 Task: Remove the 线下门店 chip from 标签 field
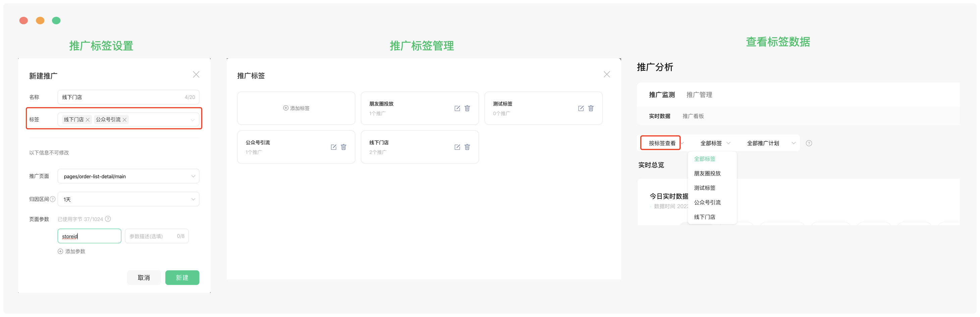(88, 120)
